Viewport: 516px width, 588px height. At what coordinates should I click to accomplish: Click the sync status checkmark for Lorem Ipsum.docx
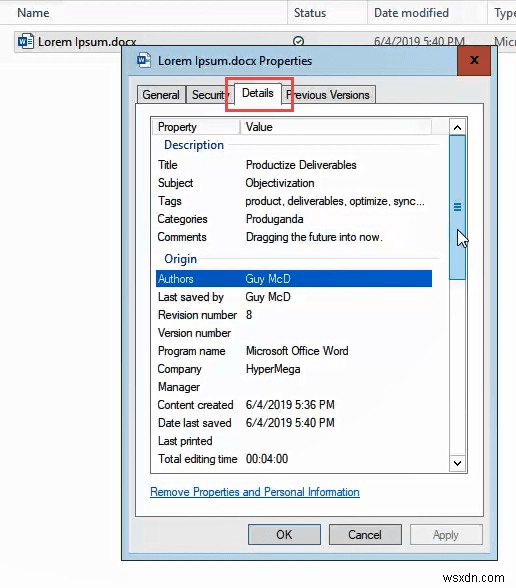tap(298, 41)
